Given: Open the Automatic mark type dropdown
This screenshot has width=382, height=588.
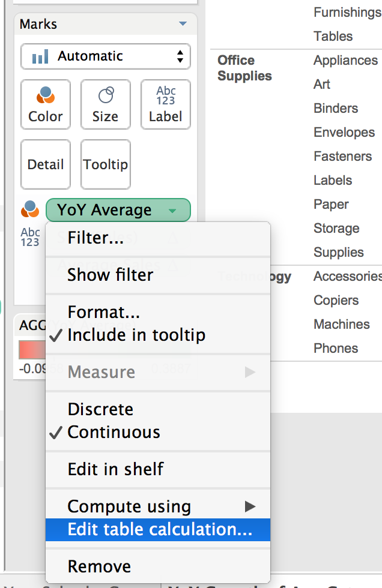Looking at the screenshot, I should (x=106, y=57).
